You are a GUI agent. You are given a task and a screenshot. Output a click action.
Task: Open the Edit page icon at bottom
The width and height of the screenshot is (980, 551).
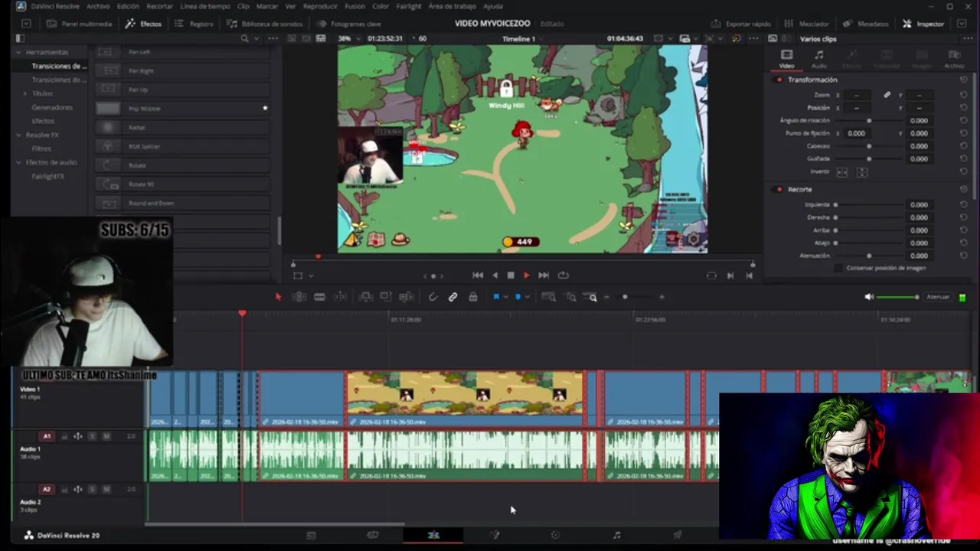(433, 535)
